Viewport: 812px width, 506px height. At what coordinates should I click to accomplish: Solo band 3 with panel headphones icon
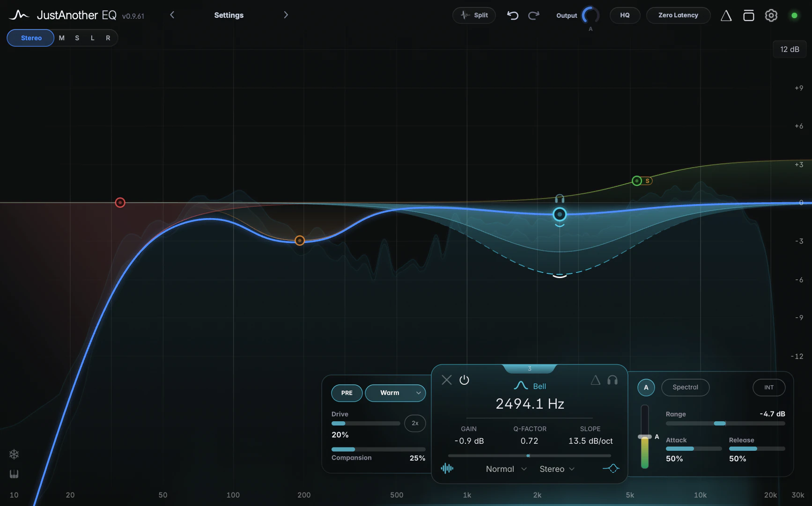coord(612,380)
